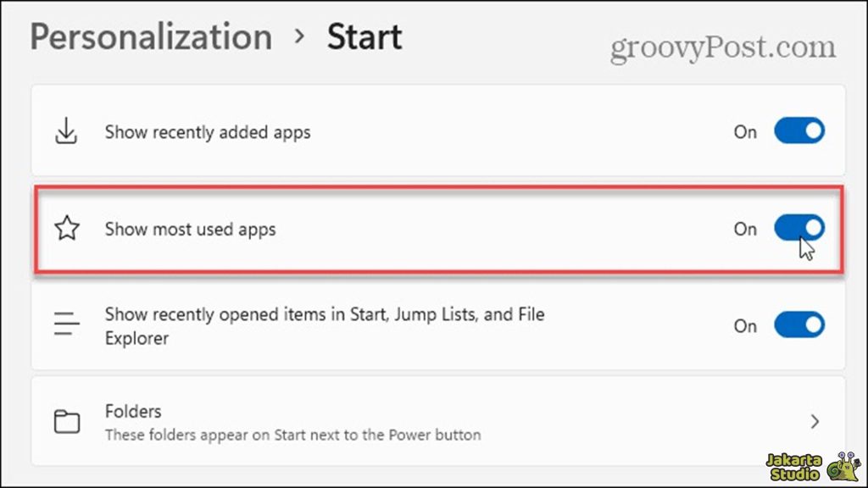Click the breadcrumb chevron after Personalization
The height and width of the screenshot is (488, 868).
(x=298, y=37)
